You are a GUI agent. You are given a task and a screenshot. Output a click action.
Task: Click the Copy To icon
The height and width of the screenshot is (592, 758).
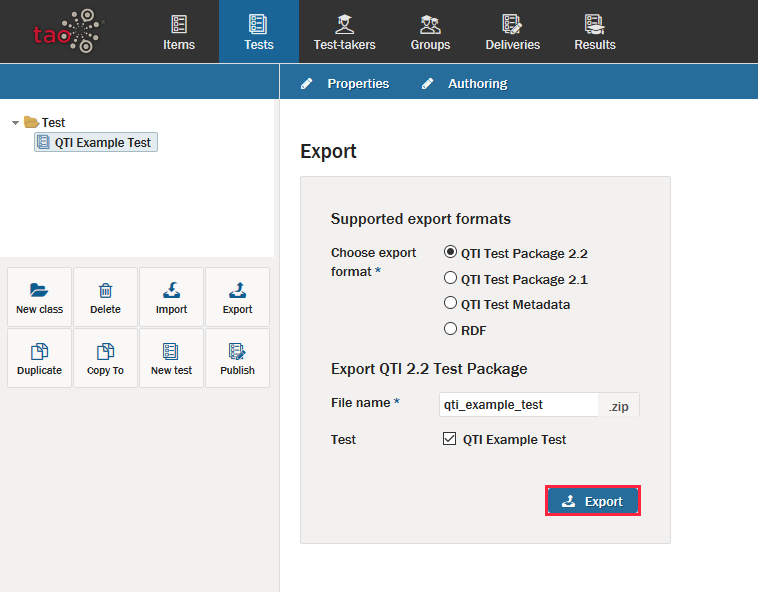point(105,352)
